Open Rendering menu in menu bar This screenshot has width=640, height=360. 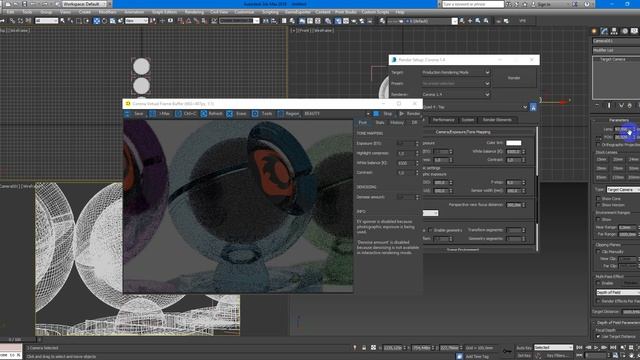194,12
